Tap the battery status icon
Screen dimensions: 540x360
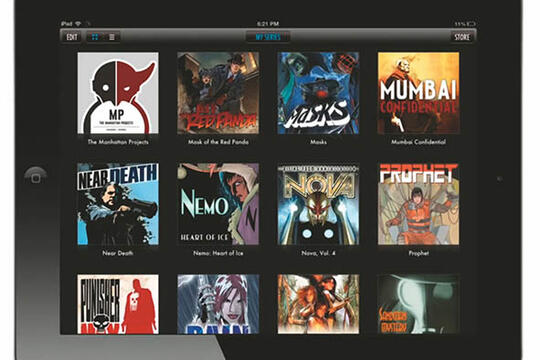click(x=471, y=24)
